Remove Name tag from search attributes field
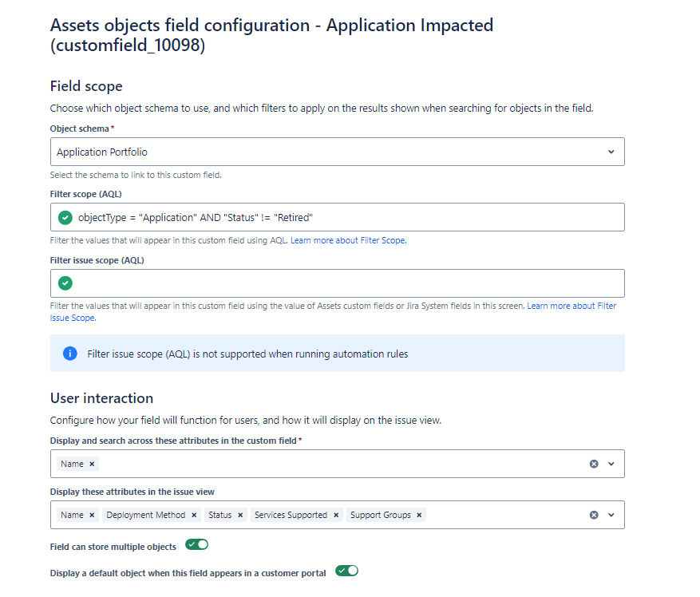 (x=92, y=464)
